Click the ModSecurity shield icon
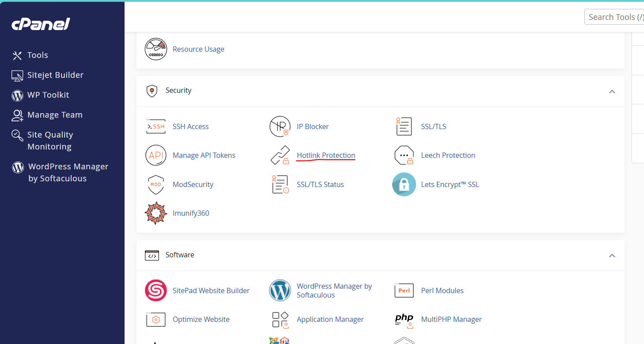644x344 pixels. (x=156, y=184)
